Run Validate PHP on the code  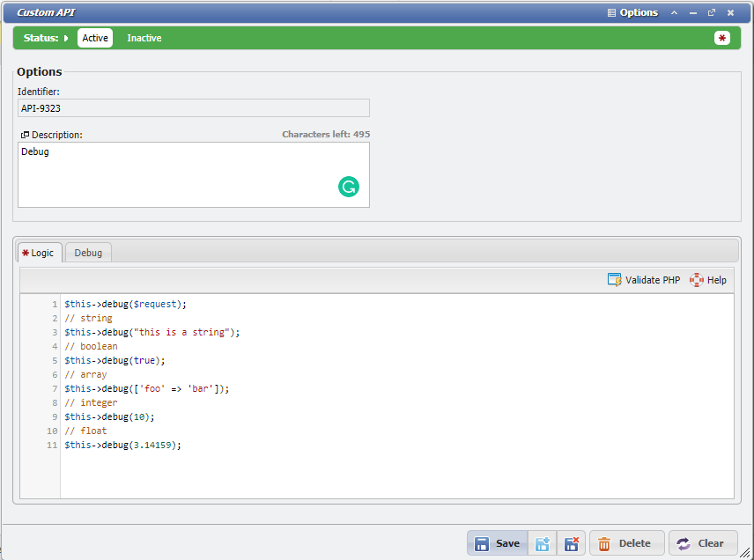[x=644, y=280]
